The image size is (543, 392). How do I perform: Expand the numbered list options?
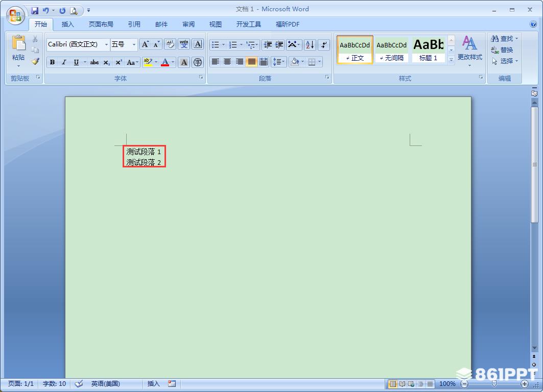pyautogui.click(x=242, y=44)
